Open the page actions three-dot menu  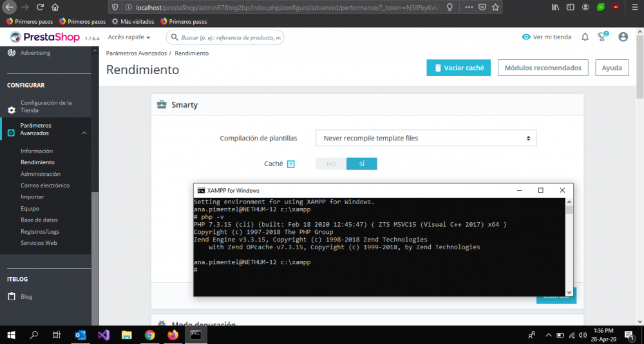pyautogui.click(x=469, y=7)
